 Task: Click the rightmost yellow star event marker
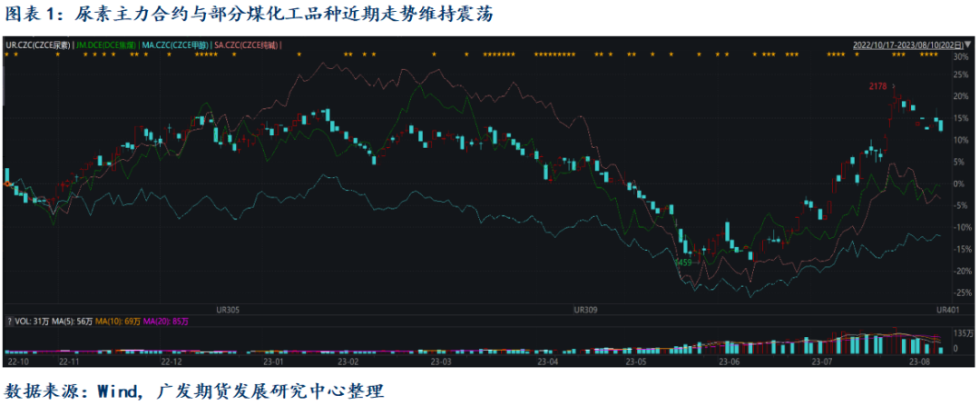point(936,55)
